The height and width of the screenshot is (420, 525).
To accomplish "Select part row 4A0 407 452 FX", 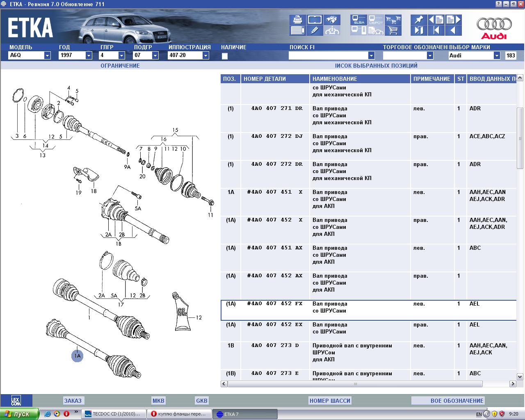I will [x=368, y=310].
